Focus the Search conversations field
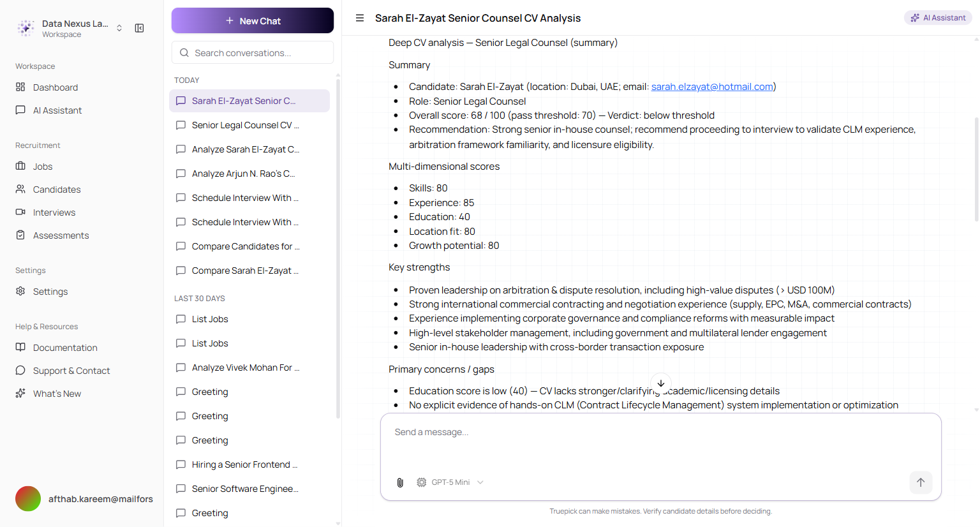This screenshot has height=527, width=980. 253,53
